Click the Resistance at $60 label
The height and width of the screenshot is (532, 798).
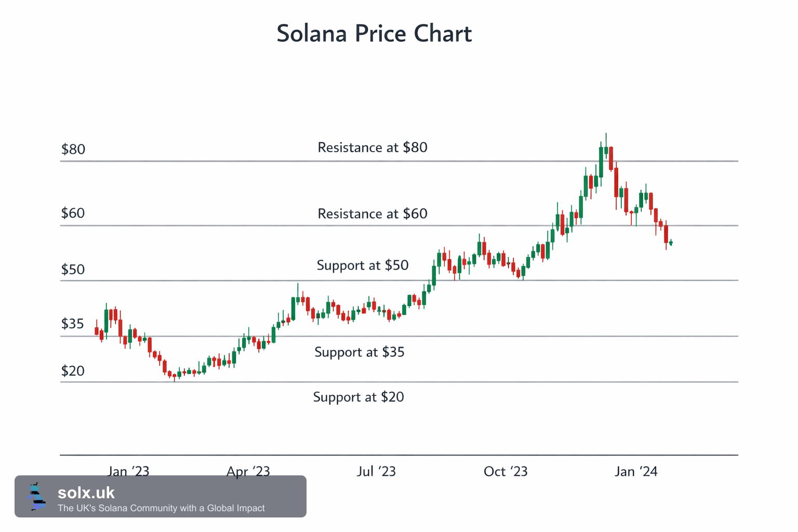373,214
